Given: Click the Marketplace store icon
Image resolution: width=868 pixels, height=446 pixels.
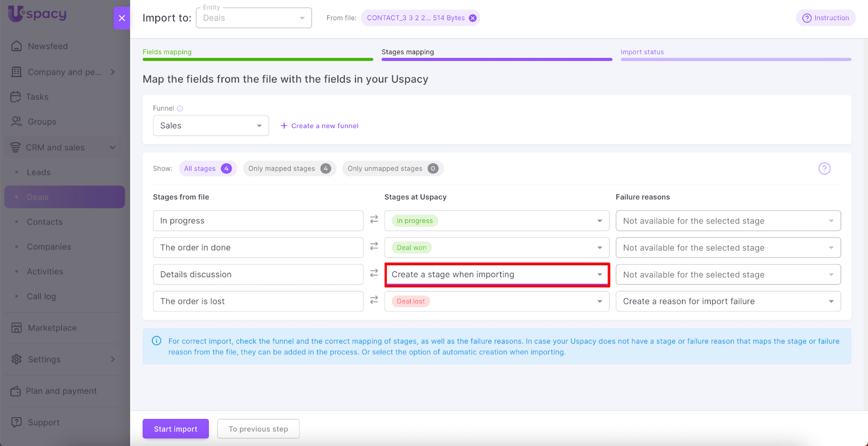Looking at the screenshot, I should pyautogui.click(x=17, y=328).
